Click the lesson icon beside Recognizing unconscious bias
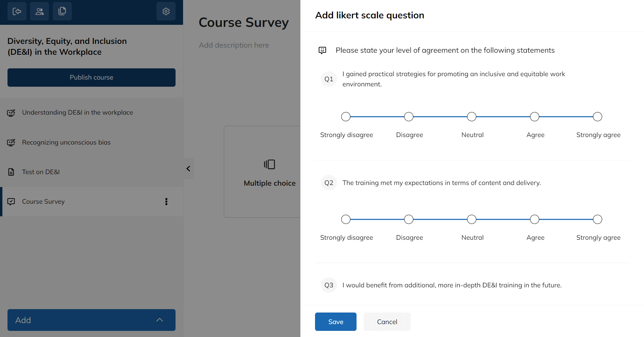The height and width of the screenshot is (337, 644). [x=11, y=142]
